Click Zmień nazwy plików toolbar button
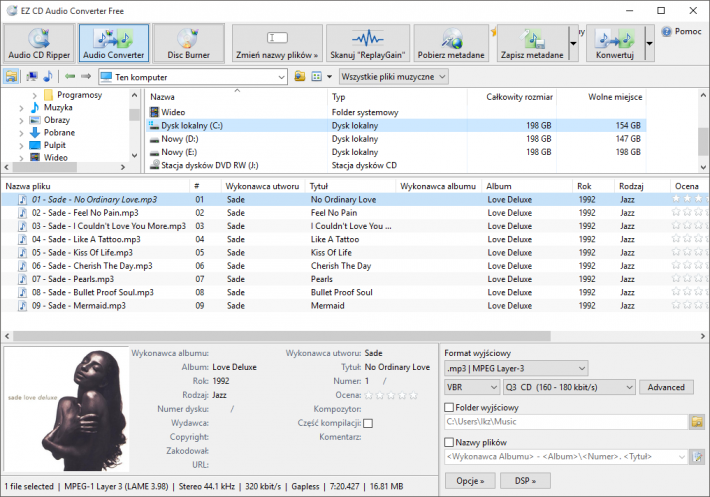710x497 pixels. (x=277, y=43)
